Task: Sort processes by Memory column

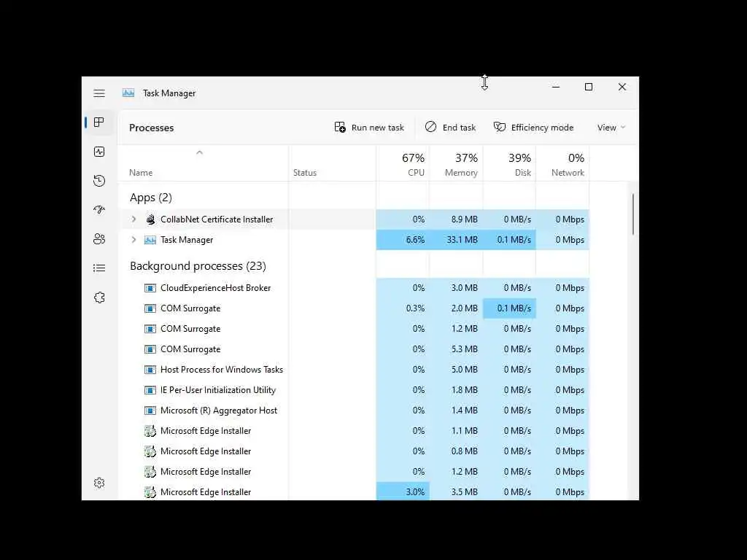Action: (457, 164)
